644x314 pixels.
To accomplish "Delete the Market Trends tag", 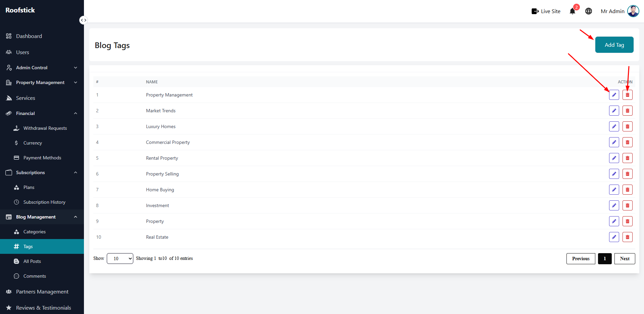I will tap(627, 111).
